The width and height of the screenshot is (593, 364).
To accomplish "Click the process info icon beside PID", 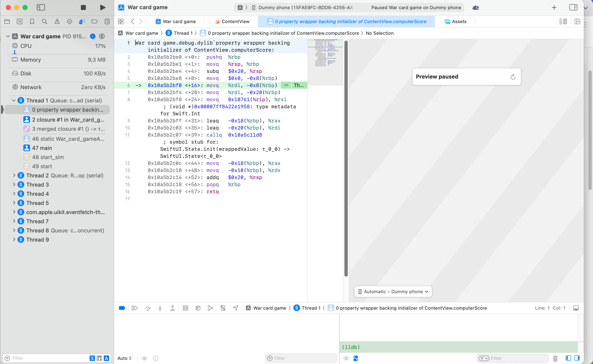I will coord(93,36).
